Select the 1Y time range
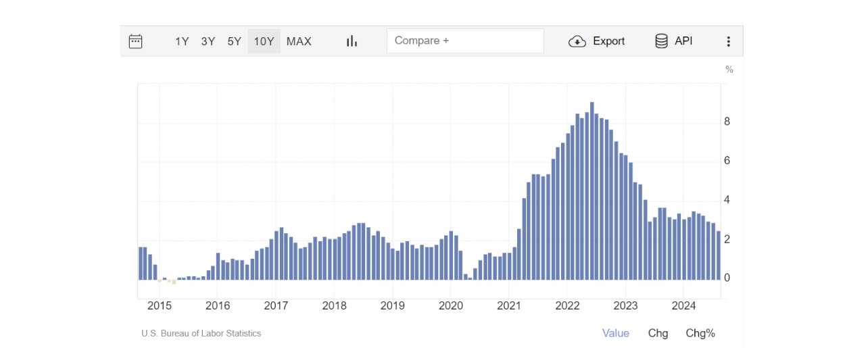 click(x=182, y=41)
